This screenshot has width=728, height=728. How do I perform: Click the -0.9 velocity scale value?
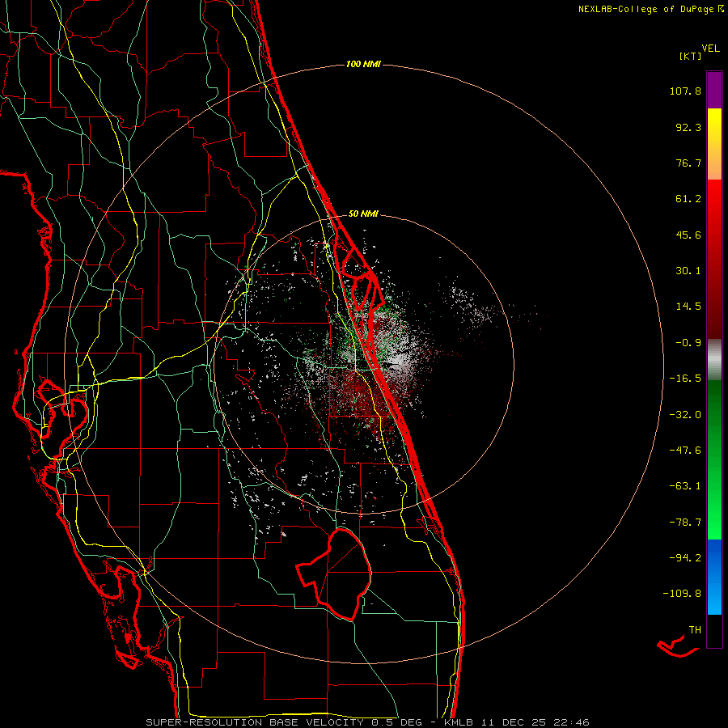point(688,343)
